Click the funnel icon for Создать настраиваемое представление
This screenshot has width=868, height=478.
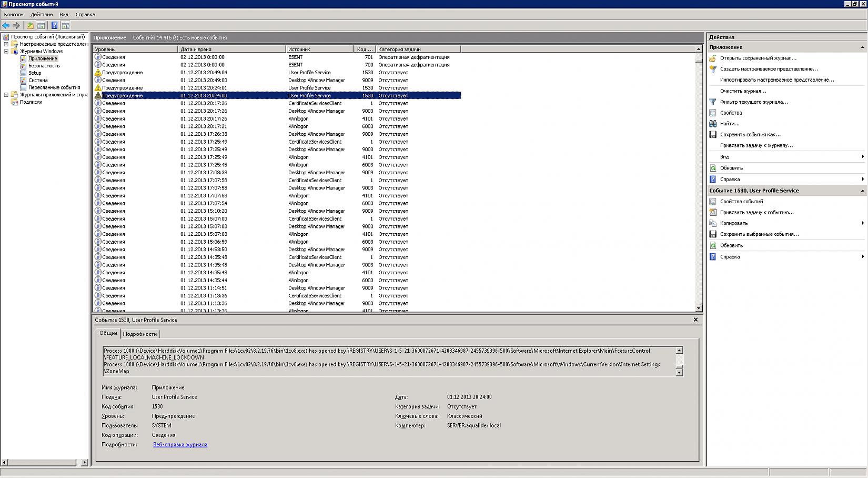click(713, 69)
